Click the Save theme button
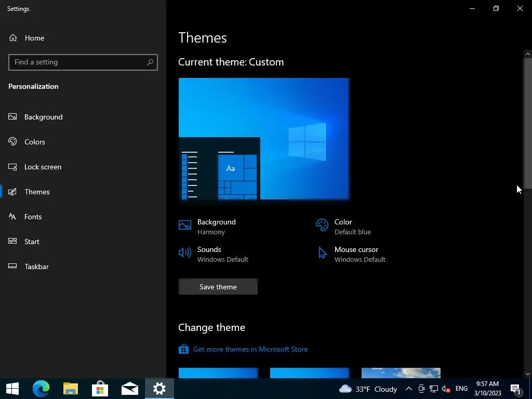Viewport: 532px width, 399px height. pos(218,287)
